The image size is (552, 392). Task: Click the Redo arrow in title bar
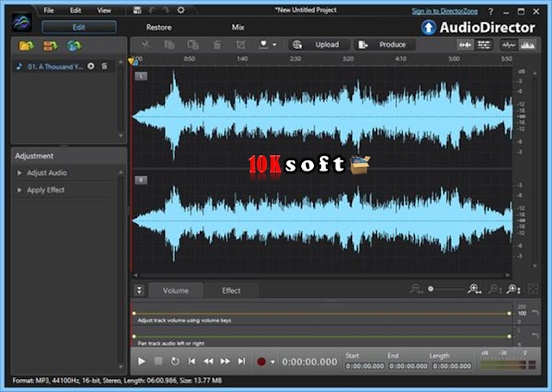point(166,10)
